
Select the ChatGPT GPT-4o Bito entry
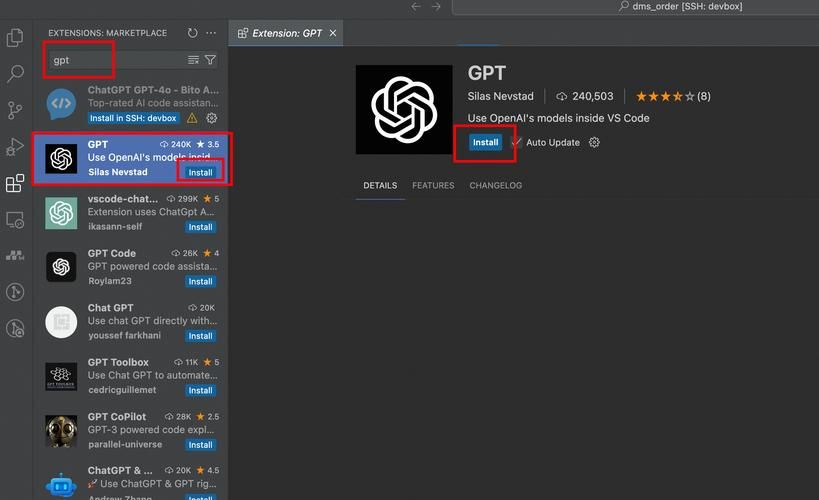click(131, 104)
